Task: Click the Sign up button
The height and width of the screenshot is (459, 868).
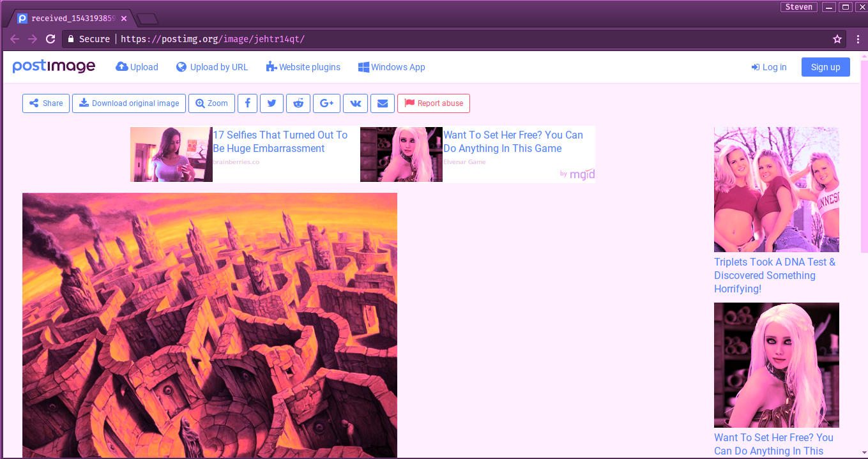Action: pyautogui.click(x=826, y=67)
